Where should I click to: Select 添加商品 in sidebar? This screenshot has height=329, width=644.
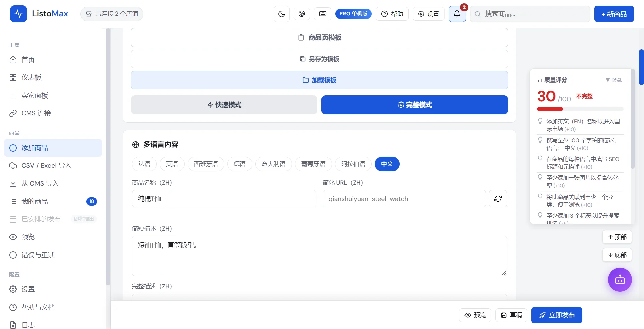click(x=53, y=148)
